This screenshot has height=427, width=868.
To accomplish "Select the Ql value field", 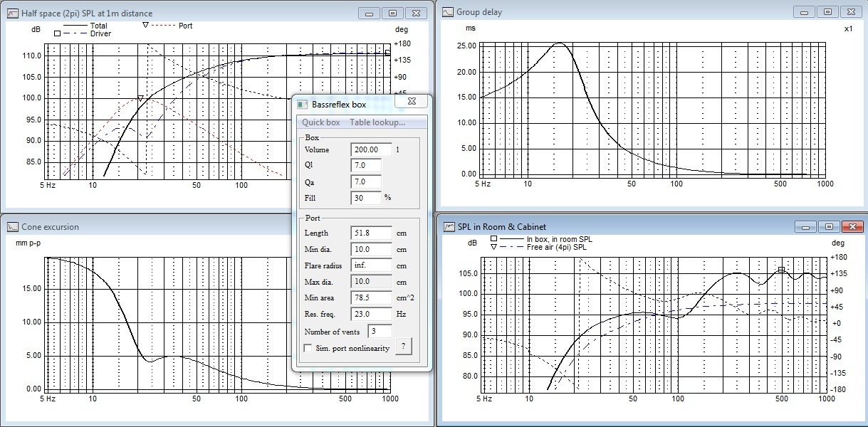I will 366,165.
